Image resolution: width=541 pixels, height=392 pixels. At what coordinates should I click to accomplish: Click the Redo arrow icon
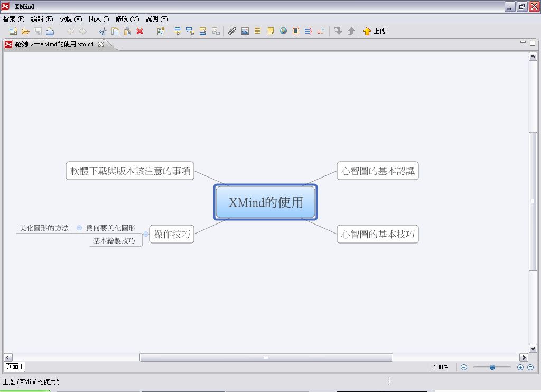point(82,31)
